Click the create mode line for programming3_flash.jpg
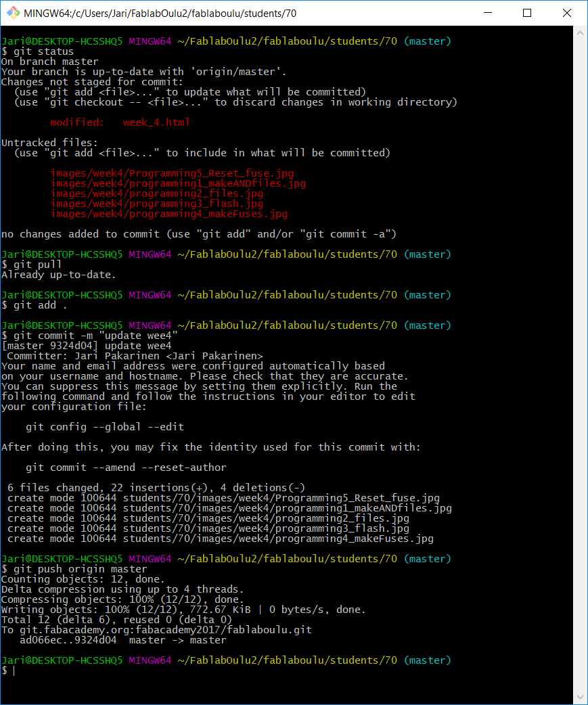 point(208,529)
